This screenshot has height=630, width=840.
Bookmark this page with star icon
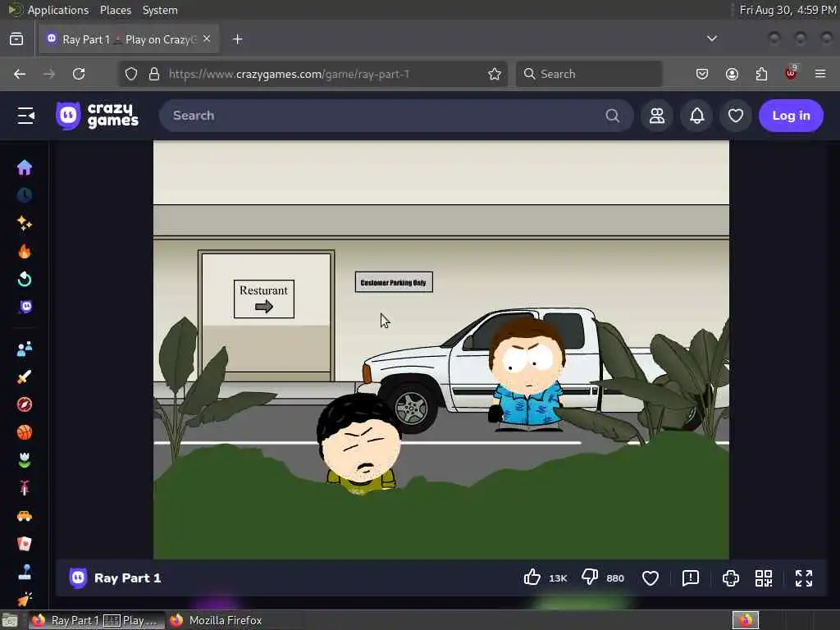coord(495,74)
